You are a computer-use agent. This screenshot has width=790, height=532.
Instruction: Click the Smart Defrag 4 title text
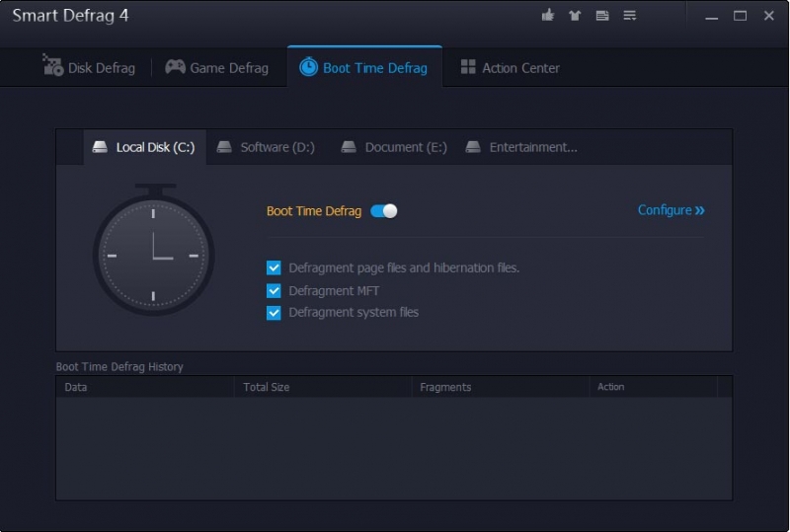click(x=70, y=16)
